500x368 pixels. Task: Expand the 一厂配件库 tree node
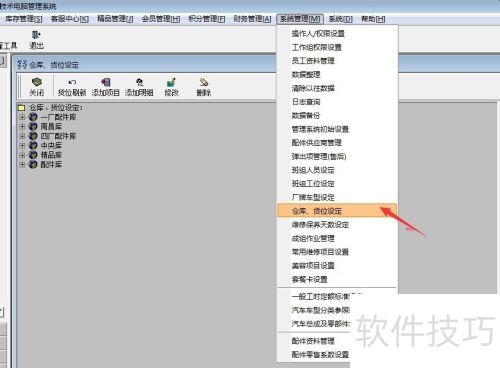[22, 117]
